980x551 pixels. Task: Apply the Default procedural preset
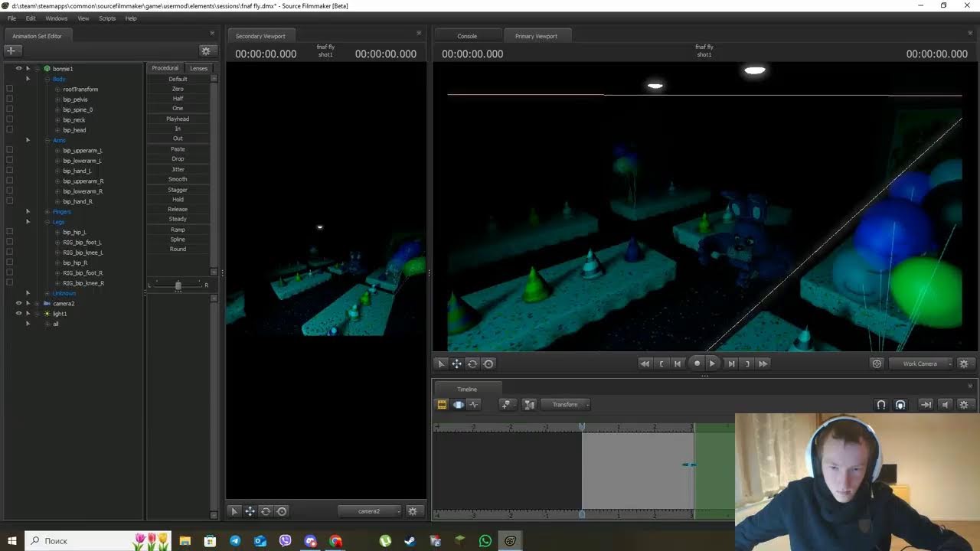click(x=178, y=79)
